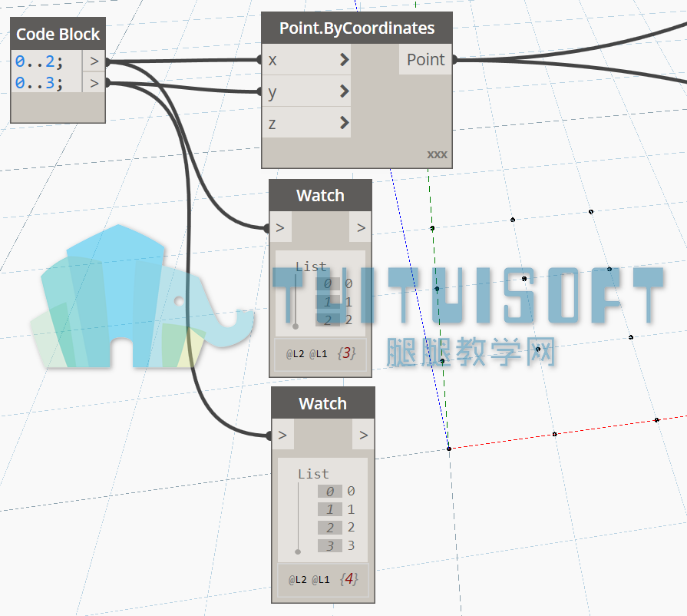The image size is (687, 616).
Task: Click output port of the lower Watch node
Action: (x=363, y=435)
